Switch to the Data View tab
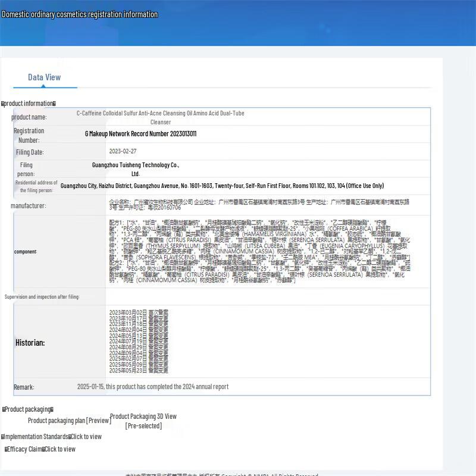Viewport: 476px width, 476px height. (45, 77)
